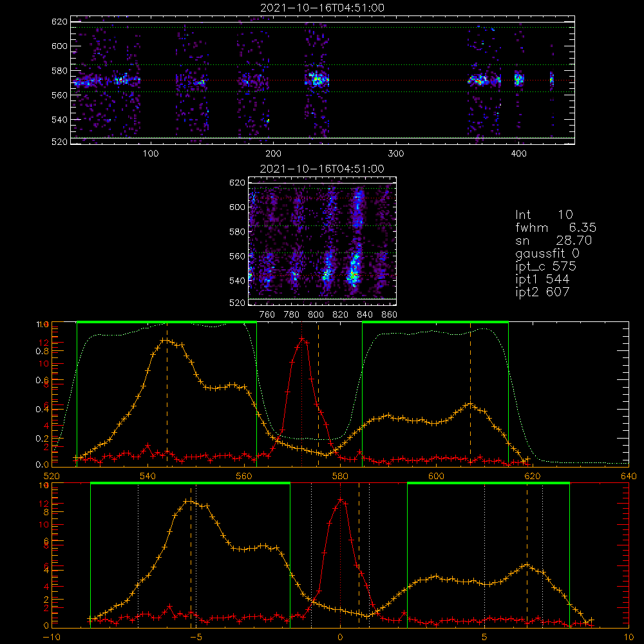Click the 'Int 10' readout
Screen dimensions: 644x644
click(544, 214)
